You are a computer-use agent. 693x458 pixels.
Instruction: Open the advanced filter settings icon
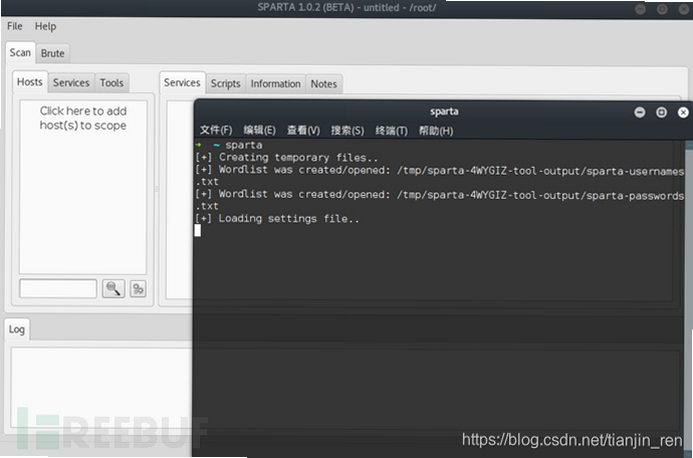(138, 289)
